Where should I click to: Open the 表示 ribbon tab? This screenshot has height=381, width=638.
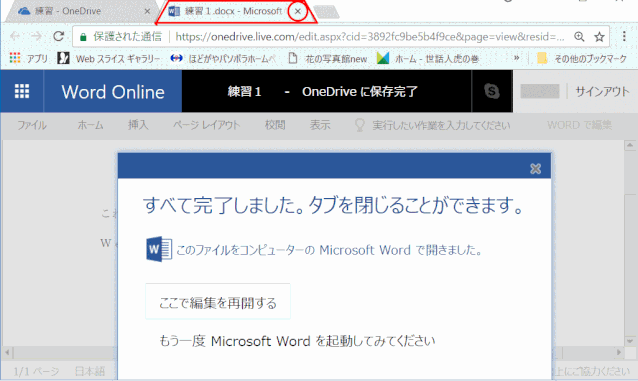(x=320, y=125)
